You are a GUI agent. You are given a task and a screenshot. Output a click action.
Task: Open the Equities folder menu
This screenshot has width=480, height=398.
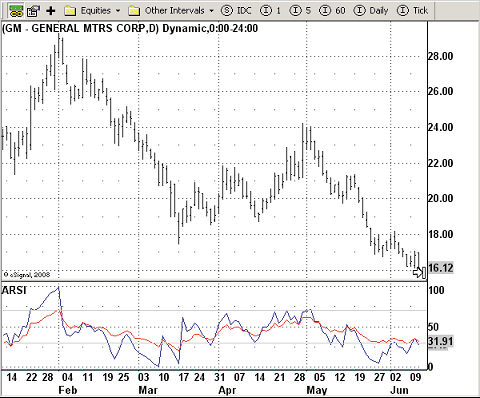[x=92, y=11]
